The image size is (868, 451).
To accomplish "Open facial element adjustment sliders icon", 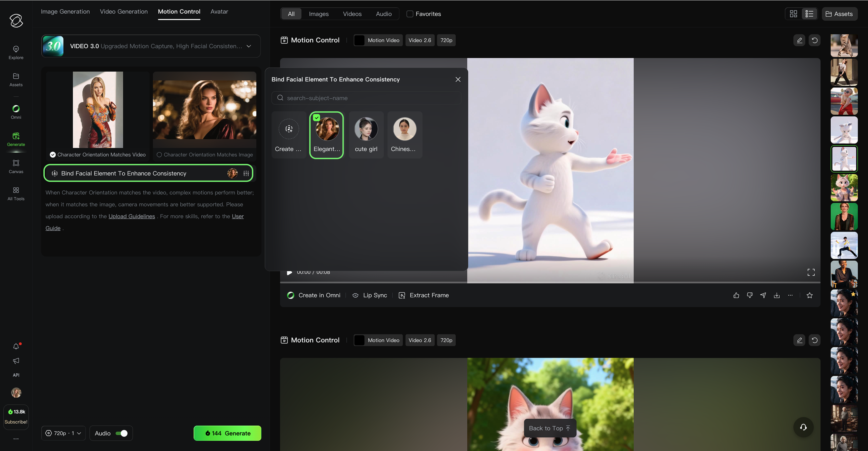I will pos(246,173).
